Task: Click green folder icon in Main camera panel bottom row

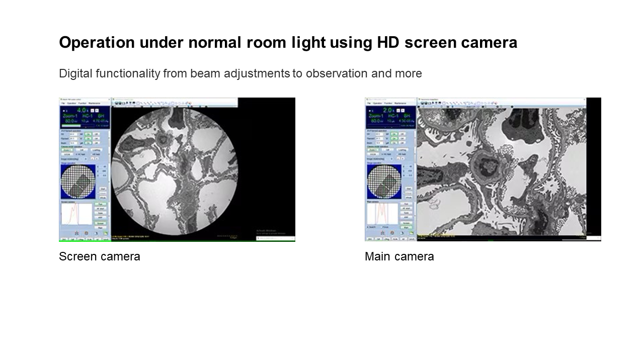Action: point(411,233)
